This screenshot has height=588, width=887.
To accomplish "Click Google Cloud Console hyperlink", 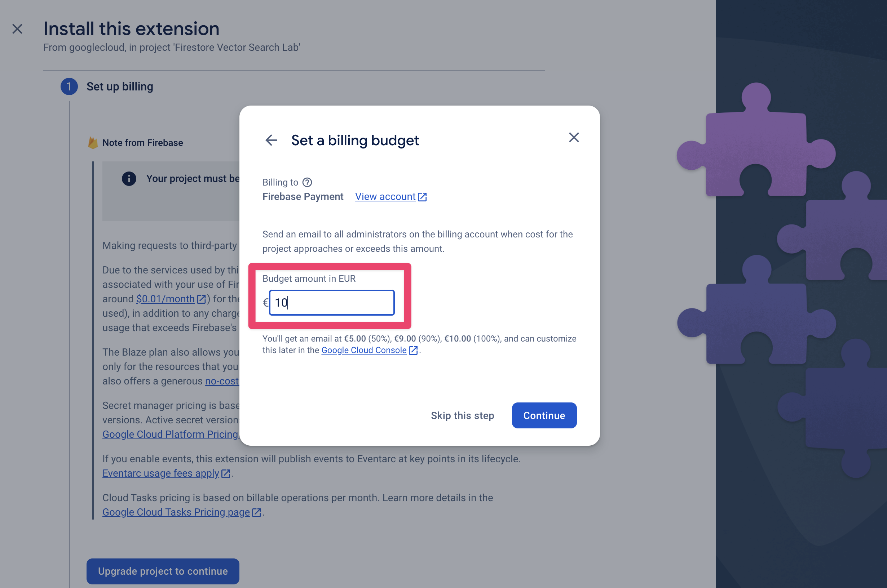I will 364,350.
